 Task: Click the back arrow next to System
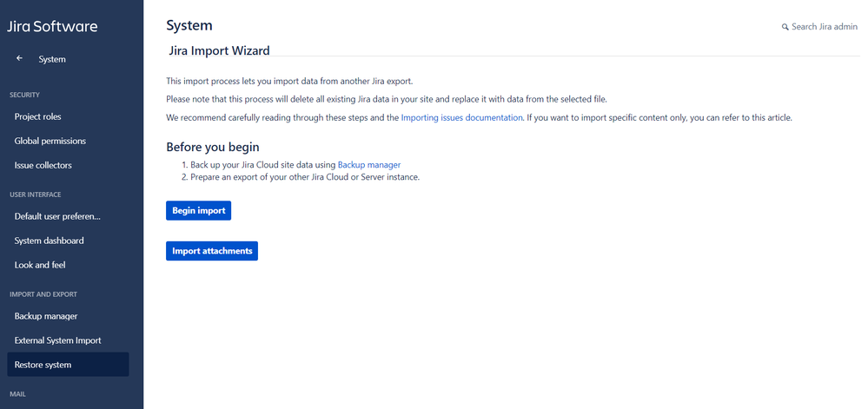coord(20,58)
